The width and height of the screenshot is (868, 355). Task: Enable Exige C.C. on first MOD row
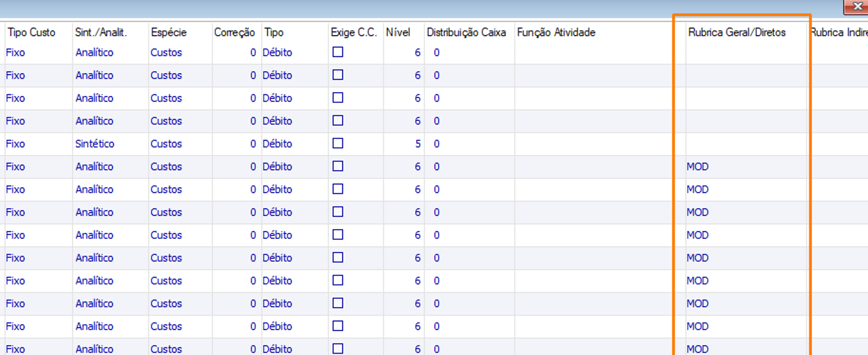[x=338, y=166]
